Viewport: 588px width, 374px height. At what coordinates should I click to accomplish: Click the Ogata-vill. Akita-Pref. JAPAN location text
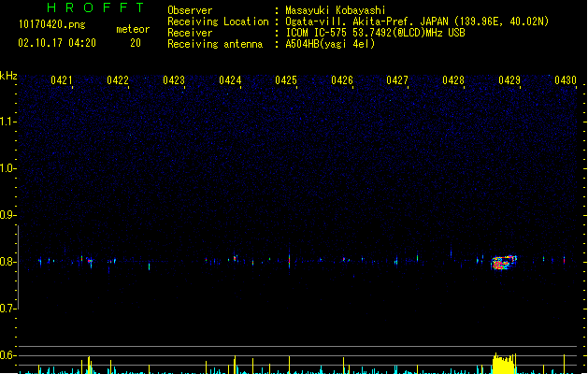[x=417, y=22]
